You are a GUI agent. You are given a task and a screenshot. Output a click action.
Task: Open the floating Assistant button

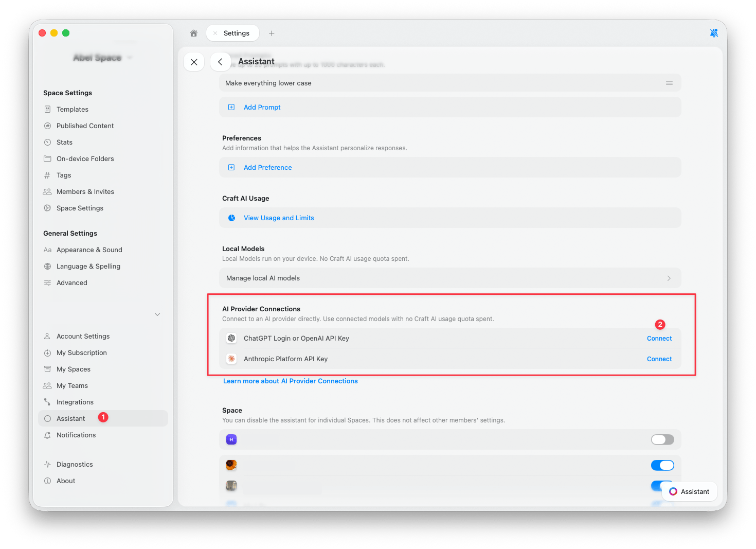tap(689, 491)
